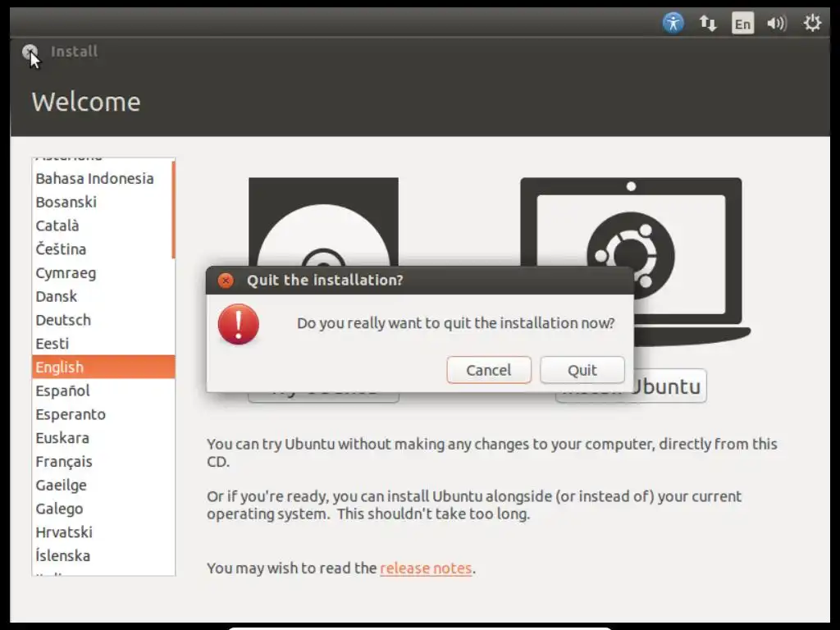The image size is (840, 630).
Task: Open the sound volume indicator
Action: tap(777, 23)
